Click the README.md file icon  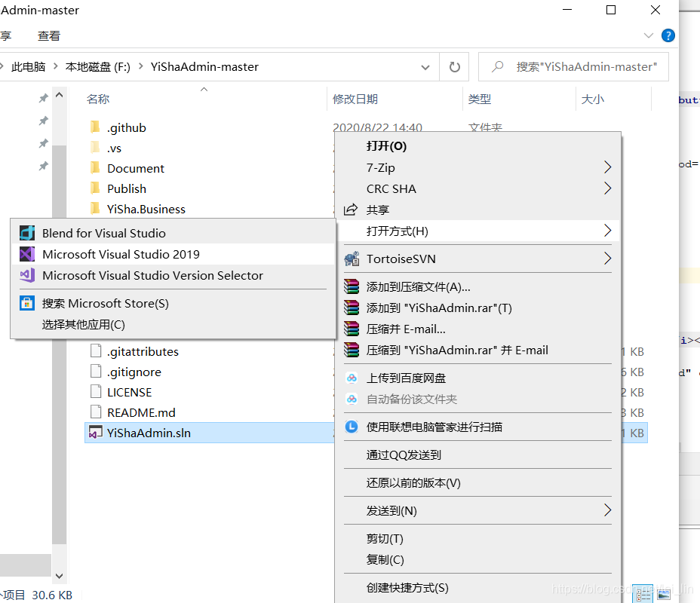96,412
